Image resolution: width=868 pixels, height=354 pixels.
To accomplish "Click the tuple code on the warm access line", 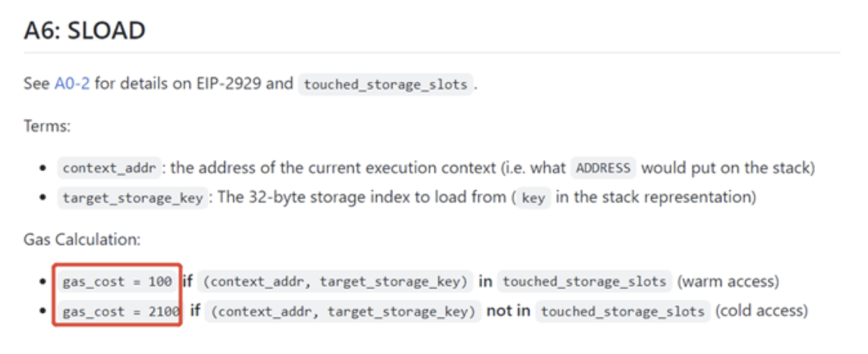I will (x=335, y=282).
